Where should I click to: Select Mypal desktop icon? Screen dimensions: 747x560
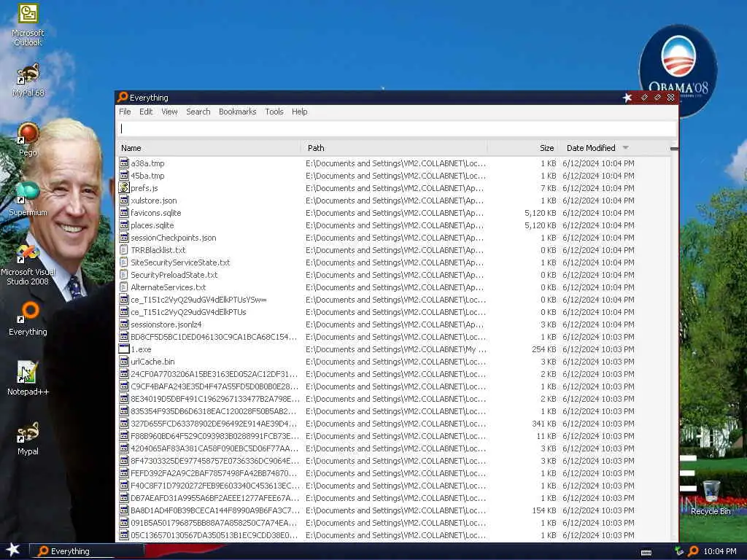(28, 438)
